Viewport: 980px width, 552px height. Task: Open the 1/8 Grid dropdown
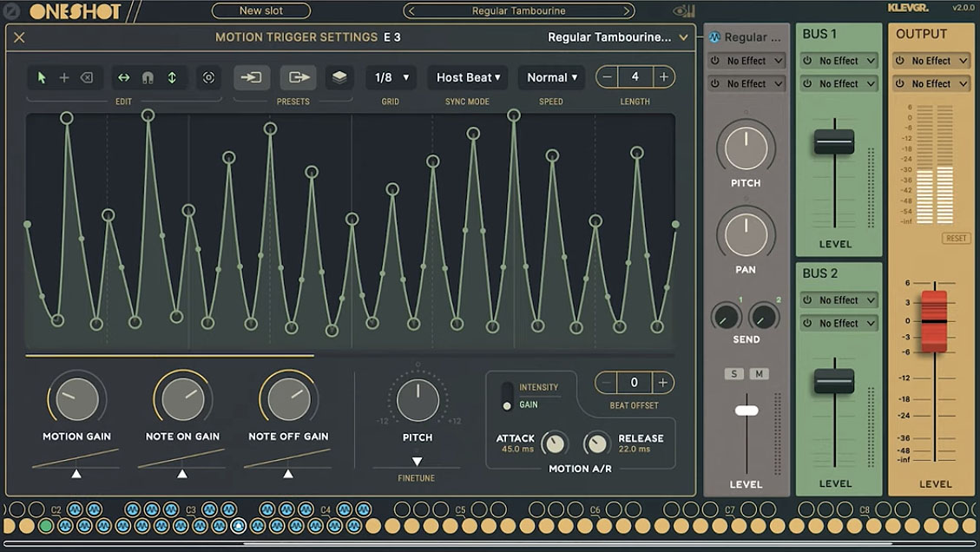pos(391,77)
